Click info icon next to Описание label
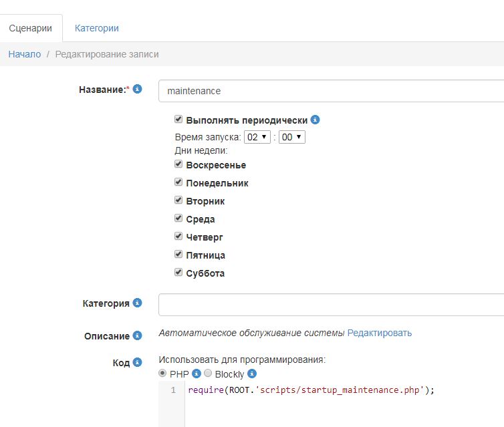The width and height of the screenshot is (504, 427). pyautogui.click(x=138, y=335)
